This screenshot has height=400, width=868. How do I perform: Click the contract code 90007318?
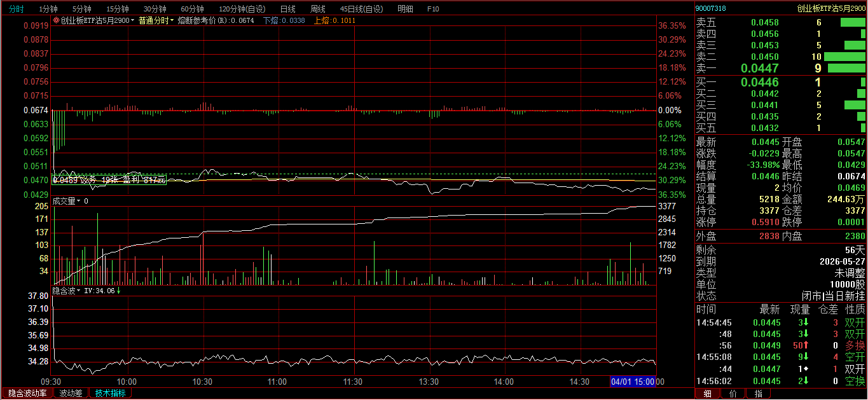click(711, 8)
